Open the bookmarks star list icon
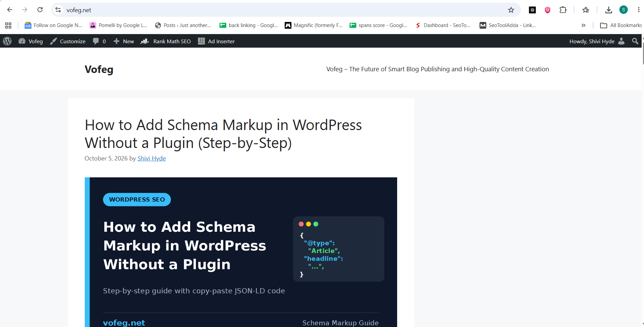Image resolution: width=644 pixels, height=327 pixels. tap(586, 10)
